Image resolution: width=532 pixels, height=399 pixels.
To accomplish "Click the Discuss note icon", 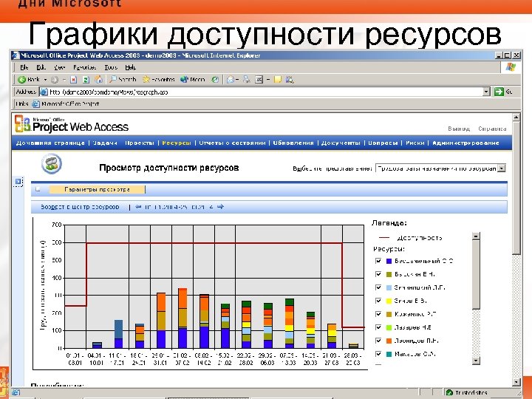I will click(x=278, y=80).
